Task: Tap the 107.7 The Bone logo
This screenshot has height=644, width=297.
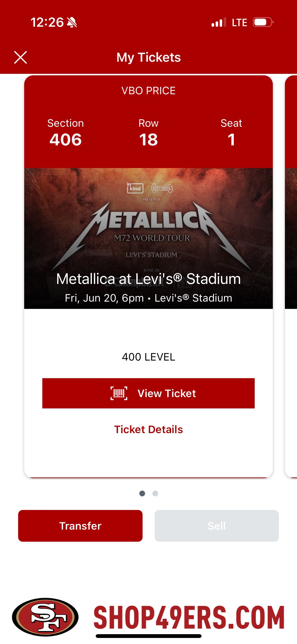Action: coord(162,188)
